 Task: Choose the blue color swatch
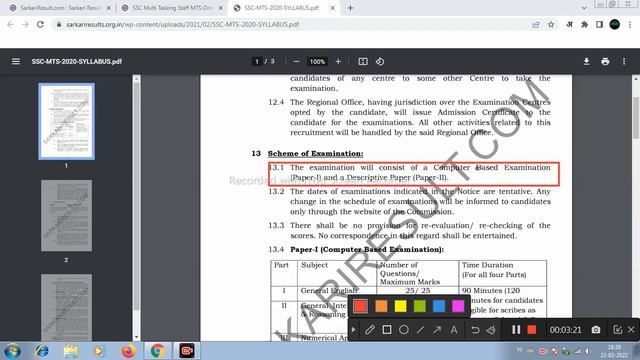tap(439, 306)
